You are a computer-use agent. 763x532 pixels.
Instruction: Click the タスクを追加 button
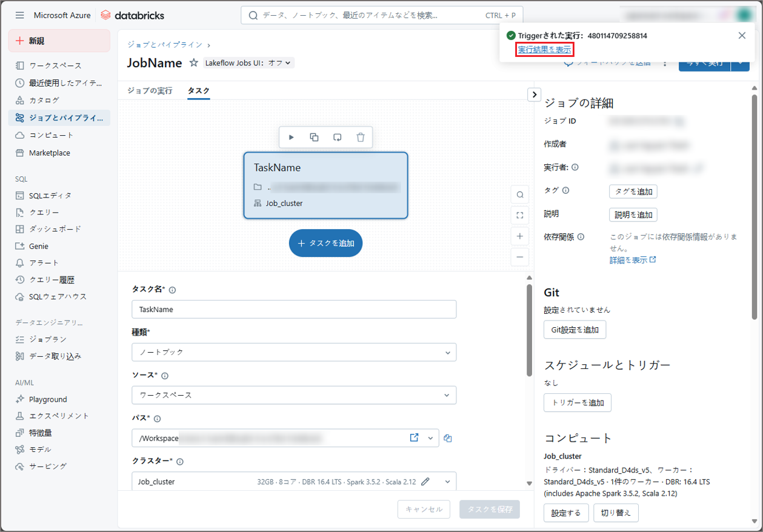tap(325, 243)
